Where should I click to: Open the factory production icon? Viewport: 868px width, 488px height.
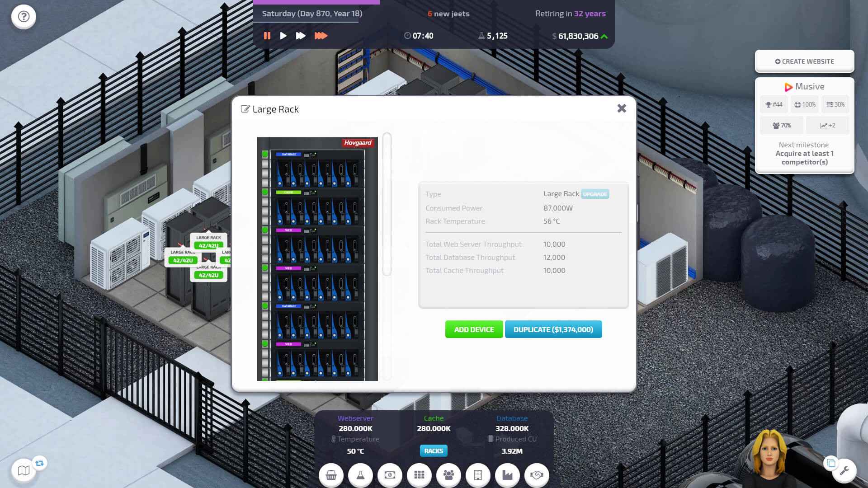[507, 475]
